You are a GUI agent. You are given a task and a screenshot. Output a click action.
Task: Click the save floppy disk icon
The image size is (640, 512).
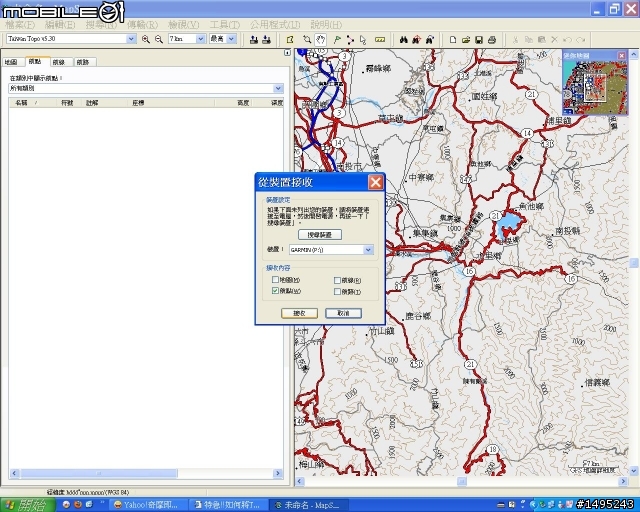tap(479, 40)
